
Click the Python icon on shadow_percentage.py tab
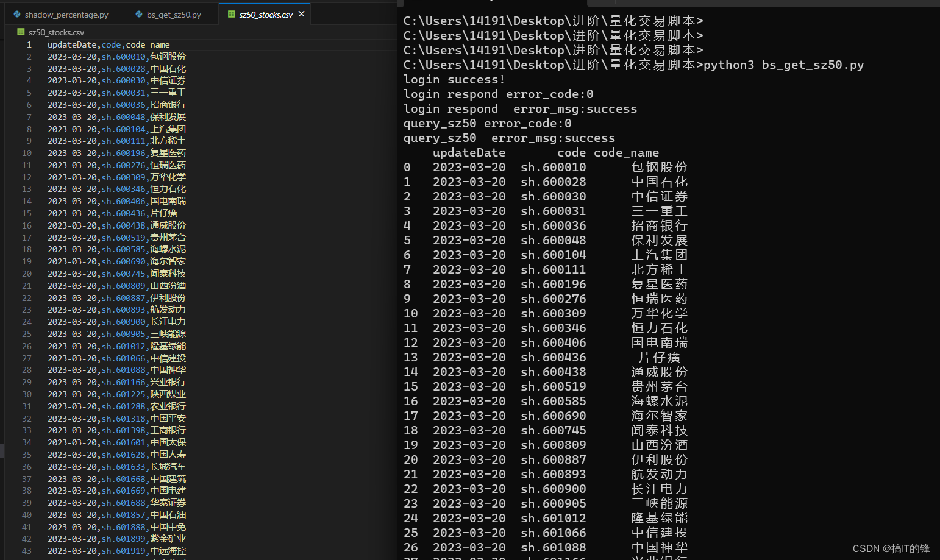pos(16,15)
